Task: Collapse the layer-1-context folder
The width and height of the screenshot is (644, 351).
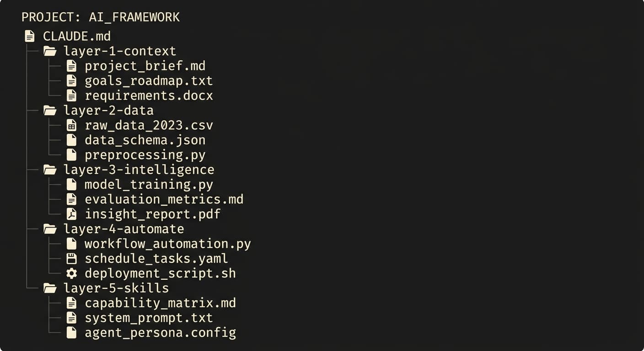Action: pyautogui.click(x=50, y=51)
